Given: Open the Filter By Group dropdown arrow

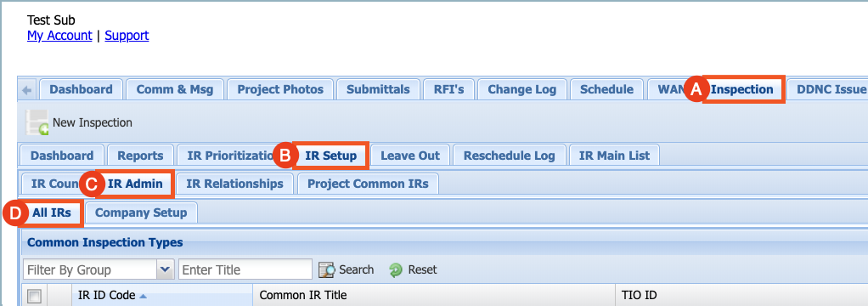Looking at the screenshot, I should pyautogui.click(x=165, y=270).
